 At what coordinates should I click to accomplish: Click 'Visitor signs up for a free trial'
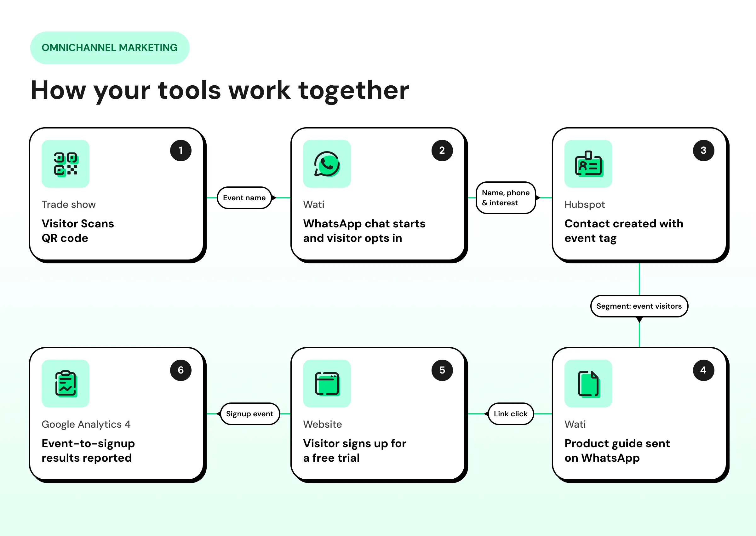[x=355, y=451]
